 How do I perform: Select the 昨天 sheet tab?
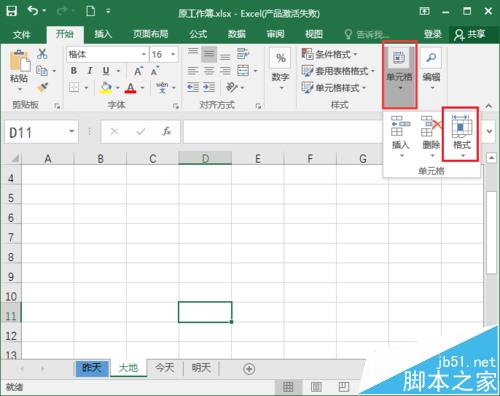[92, 368]
